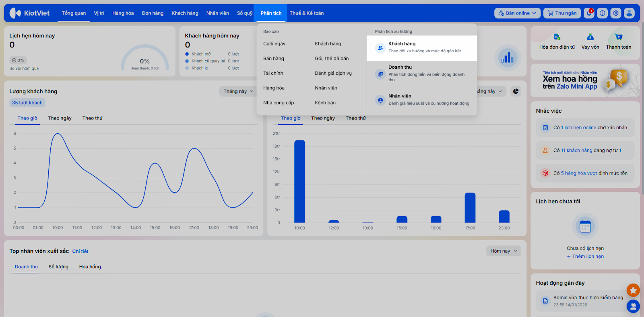
Task: Expand the Hôm nay filter dropdown
Action: click(504, 251)
